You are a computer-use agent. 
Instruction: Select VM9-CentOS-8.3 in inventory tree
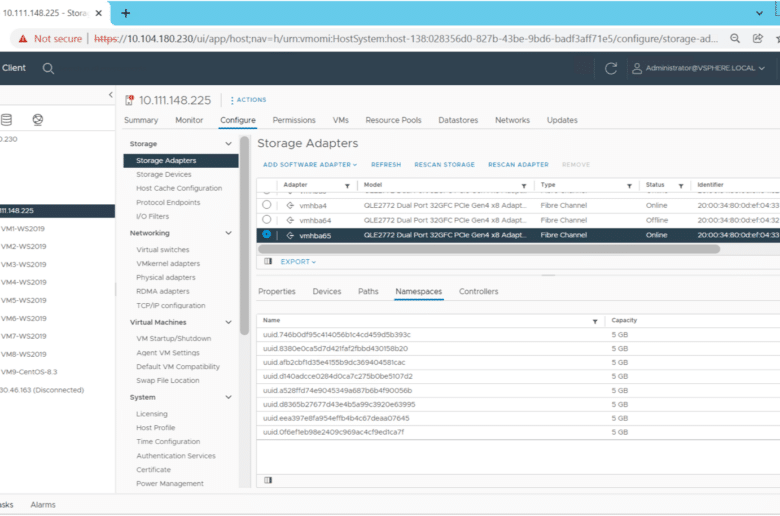[x=29, y=372]
